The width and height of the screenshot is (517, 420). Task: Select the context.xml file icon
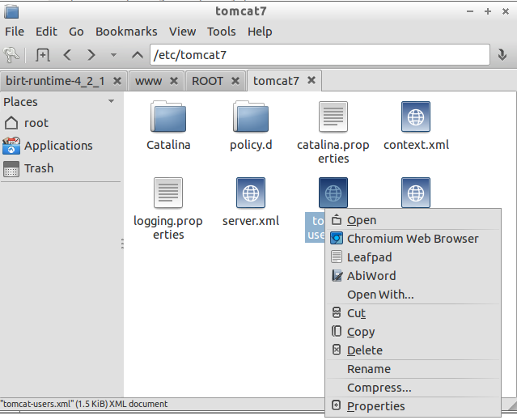point(416,118)
